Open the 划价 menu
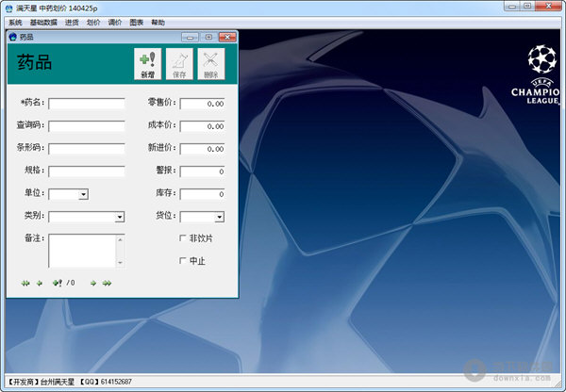 (93, 23)
